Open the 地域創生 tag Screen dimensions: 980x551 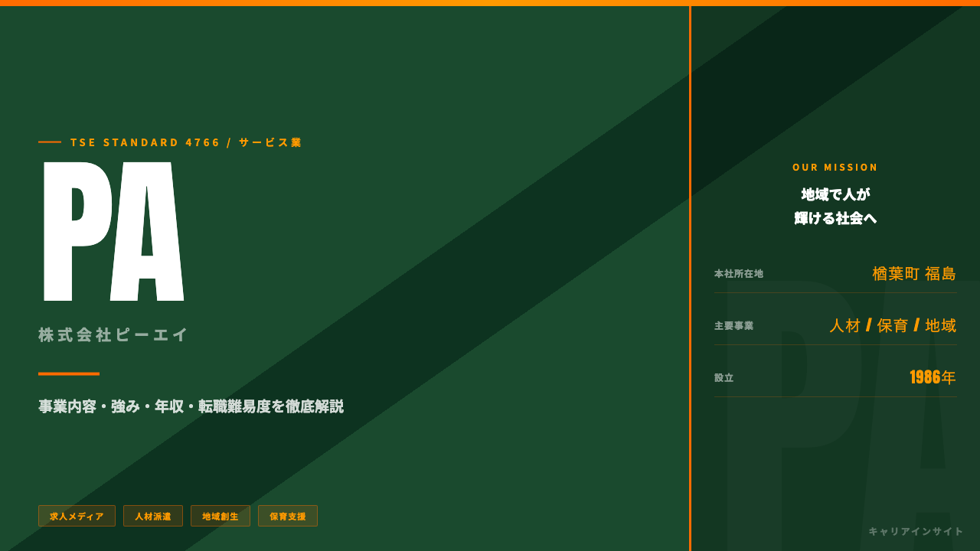point(220,516)
